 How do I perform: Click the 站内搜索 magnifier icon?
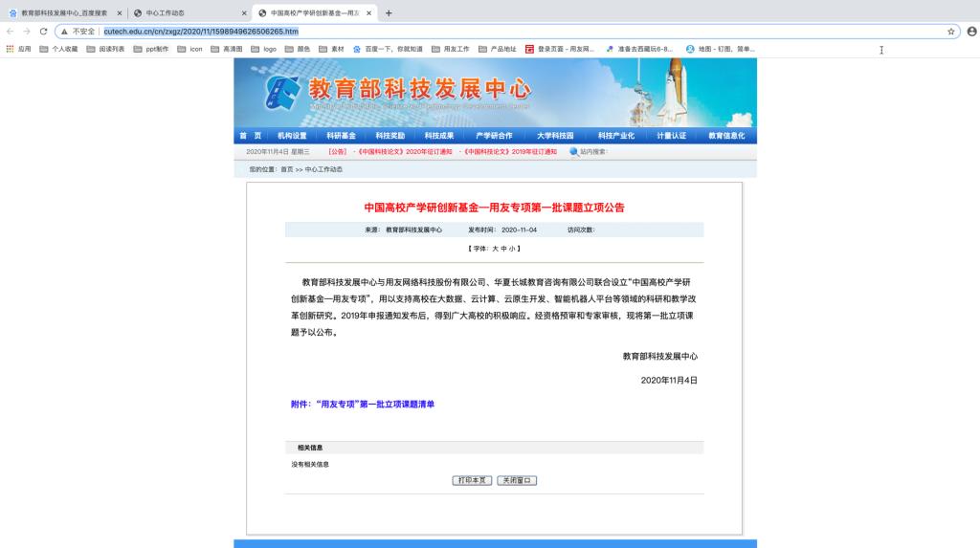(574, 152)
